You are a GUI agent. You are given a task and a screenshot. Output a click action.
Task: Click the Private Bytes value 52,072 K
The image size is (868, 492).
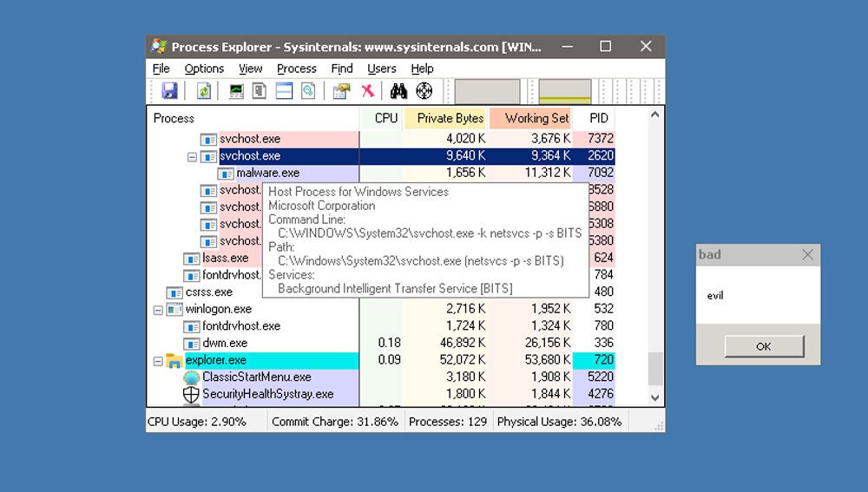click(463, 360)
